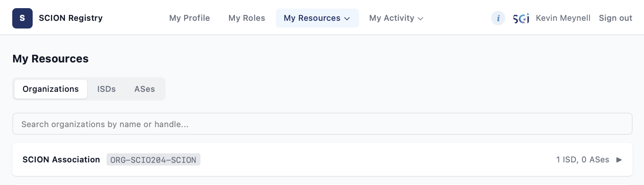Open the info icon in the header
644x185 pixels.
[x=498, y=18]
